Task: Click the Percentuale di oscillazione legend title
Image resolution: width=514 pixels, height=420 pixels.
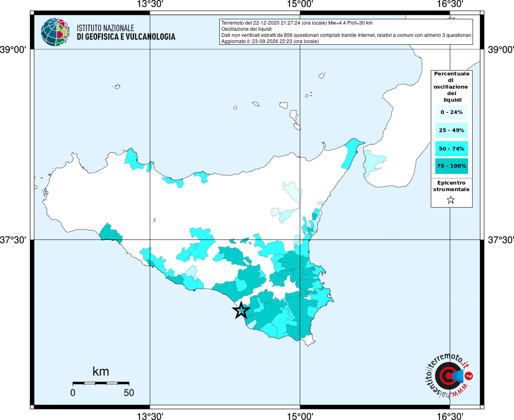Action: (451, 87)
